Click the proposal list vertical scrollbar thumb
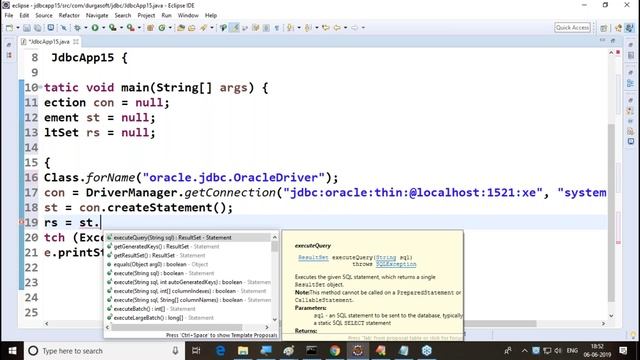Image resolution: width=640 pixels, height=360 pixels. pos(275,247)
